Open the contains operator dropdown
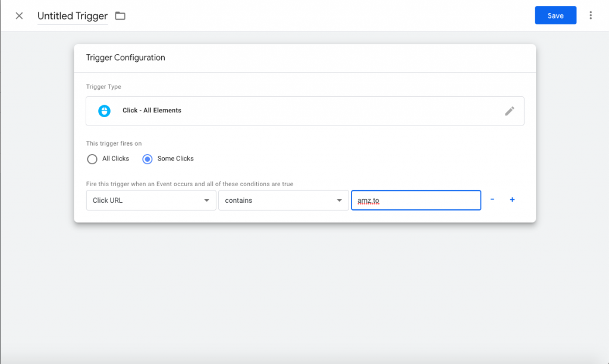The height and width of the screenshot is (364, 609). point(284,200)
